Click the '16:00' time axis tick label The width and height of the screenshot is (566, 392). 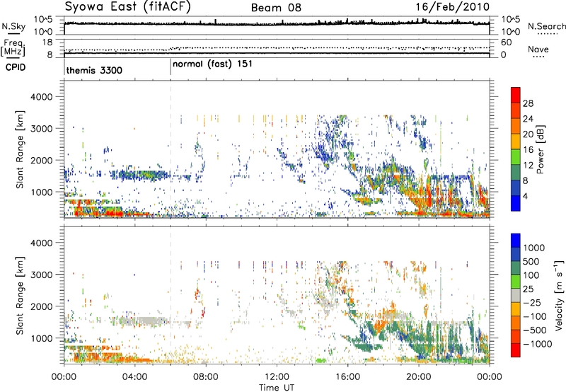pyautogui.click(x=347, y=377)
